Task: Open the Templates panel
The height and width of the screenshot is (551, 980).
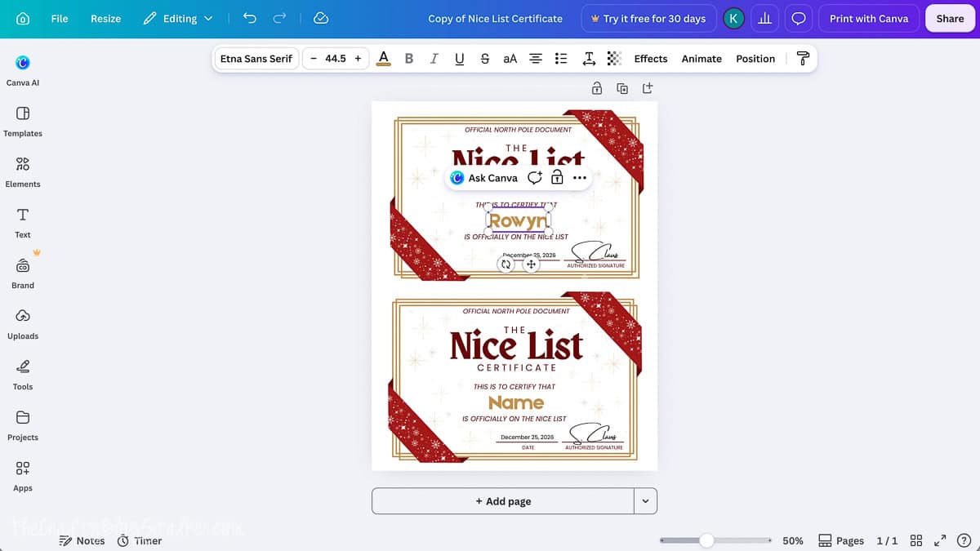Action: [23, 121]
